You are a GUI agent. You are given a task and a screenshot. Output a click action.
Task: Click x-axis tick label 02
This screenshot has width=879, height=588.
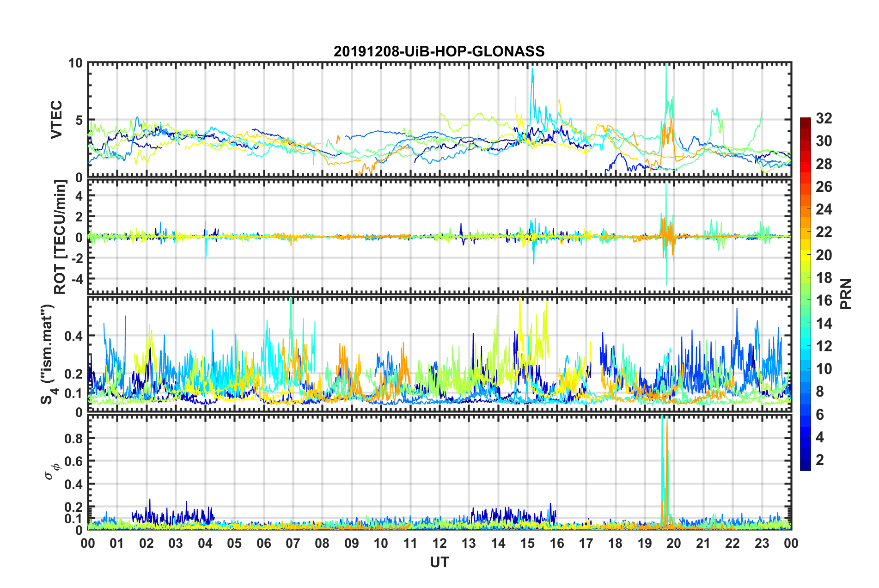coord(146,543)
